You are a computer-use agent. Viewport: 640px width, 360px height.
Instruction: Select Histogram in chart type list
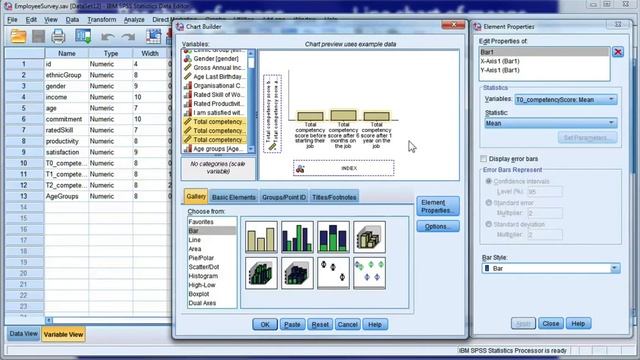(x=212, y=276)
